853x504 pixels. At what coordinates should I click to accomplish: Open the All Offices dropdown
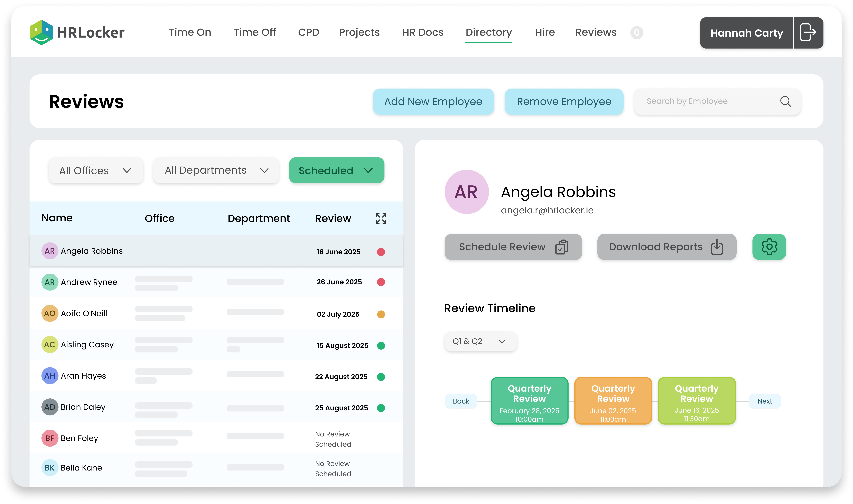(96, 171)
